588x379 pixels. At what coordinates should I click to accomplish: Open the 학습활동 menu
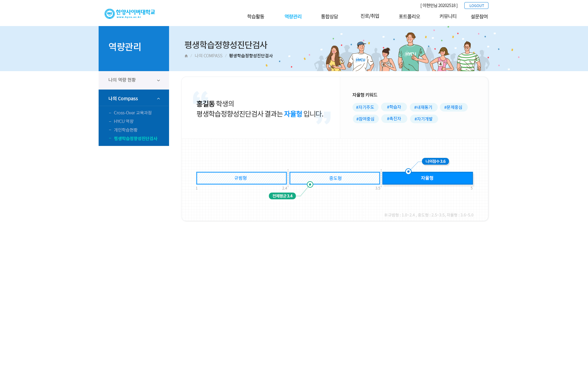256,17
